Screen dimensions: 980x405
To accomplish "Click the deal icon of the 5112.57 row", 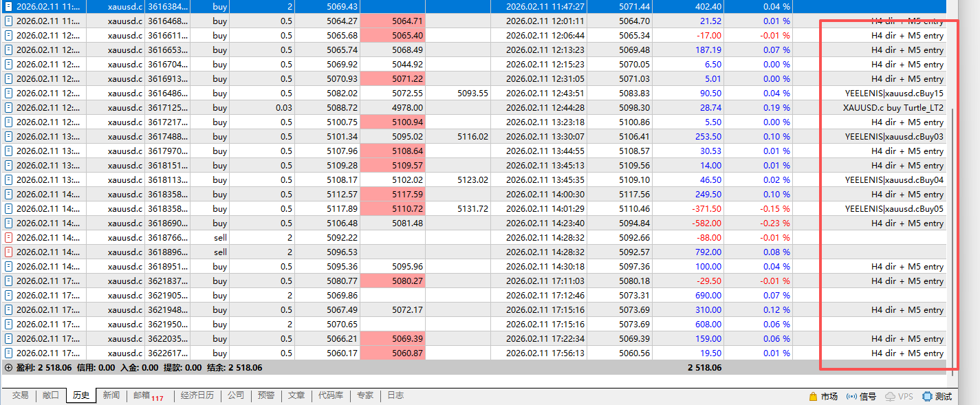I will pos(8,194).
